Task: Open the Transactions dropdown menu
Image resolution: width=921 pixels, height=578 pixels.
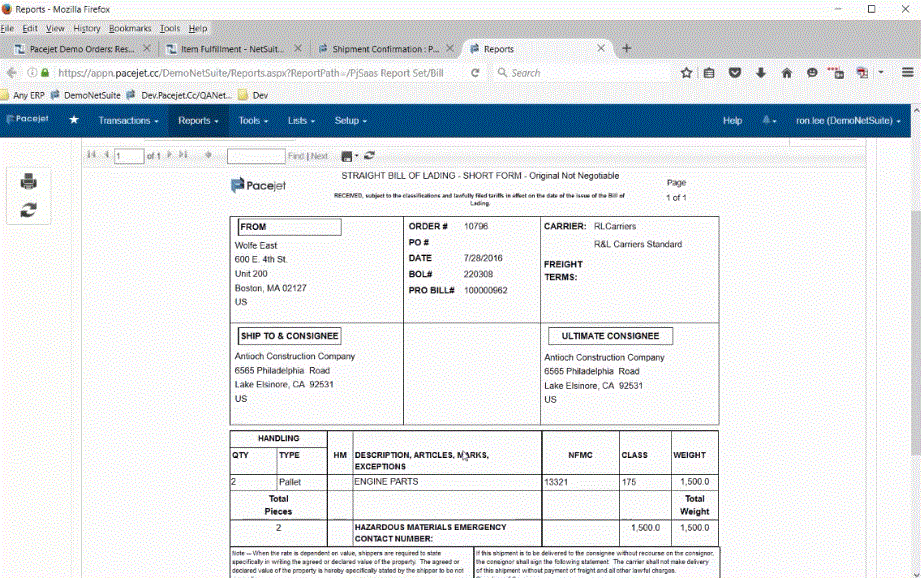Action: [128, 120]
